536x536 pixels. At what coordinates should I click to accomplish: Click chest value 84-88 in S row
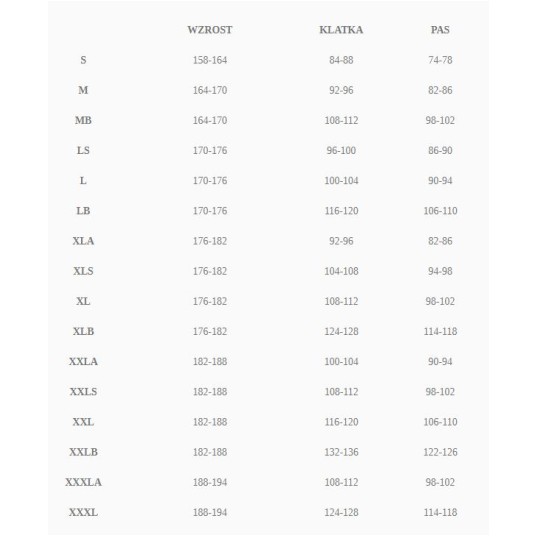(341, 60)
